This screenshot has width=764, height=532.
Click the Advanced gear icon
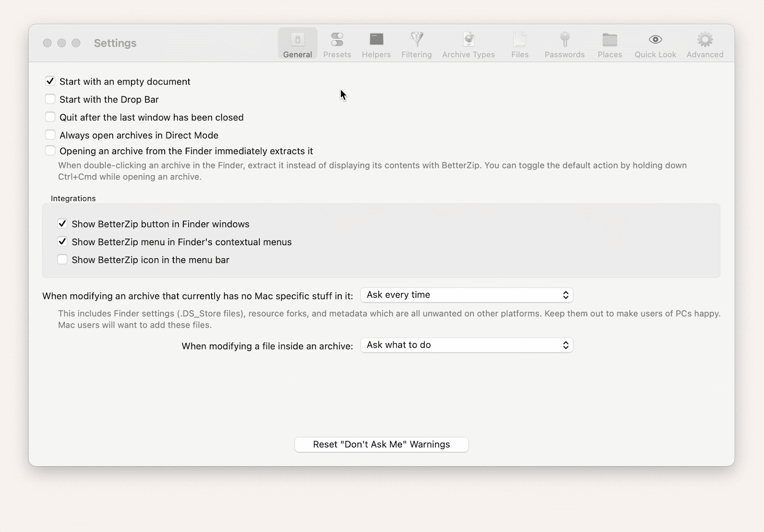(x=704, y=43)
